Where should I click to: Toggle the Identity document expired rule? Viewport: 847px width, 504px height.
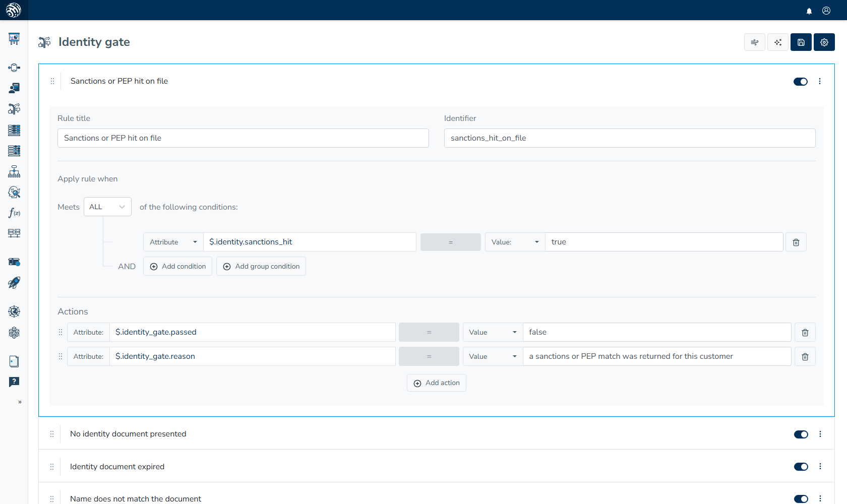tap(801, 467)
